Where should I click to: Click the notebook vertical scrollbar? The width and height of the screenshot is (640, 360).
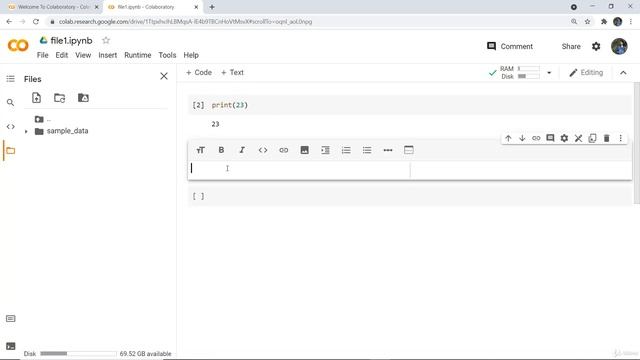637,143
